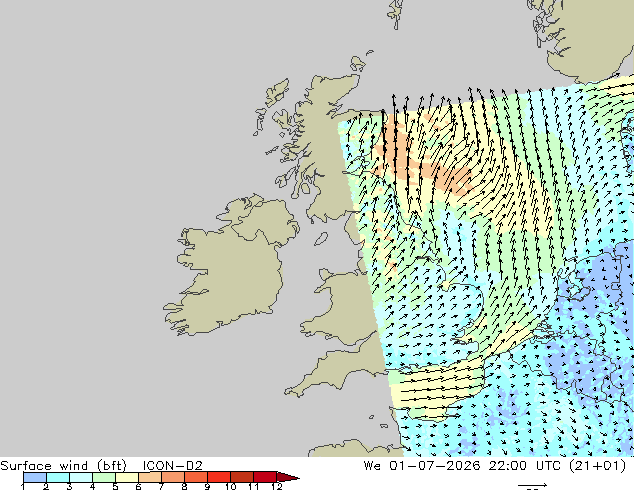Image resolution: width=634 pixels, height=490 pixels.
Task: Click the 'ICON-D2' model label
Action: pos(172,465)
